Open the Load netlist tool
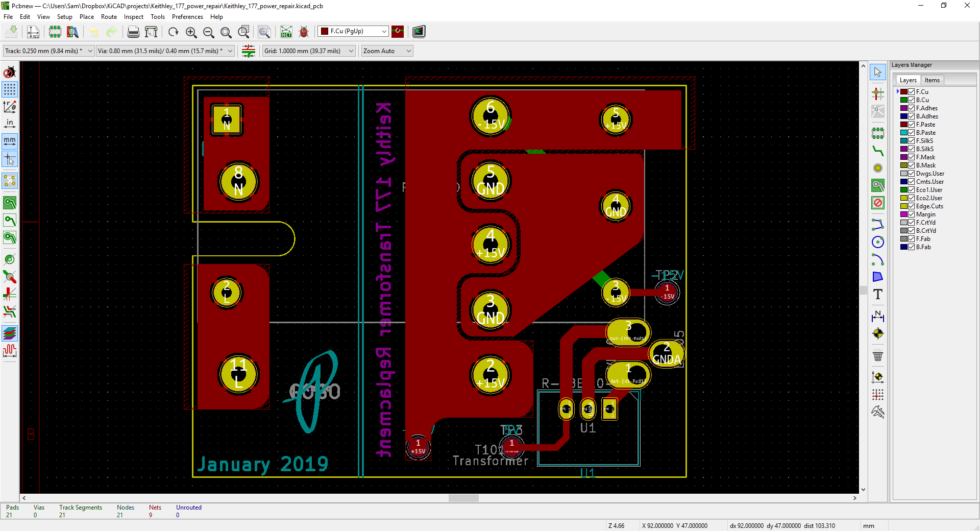This screenshot has width=980, height=531. [286, 32]
